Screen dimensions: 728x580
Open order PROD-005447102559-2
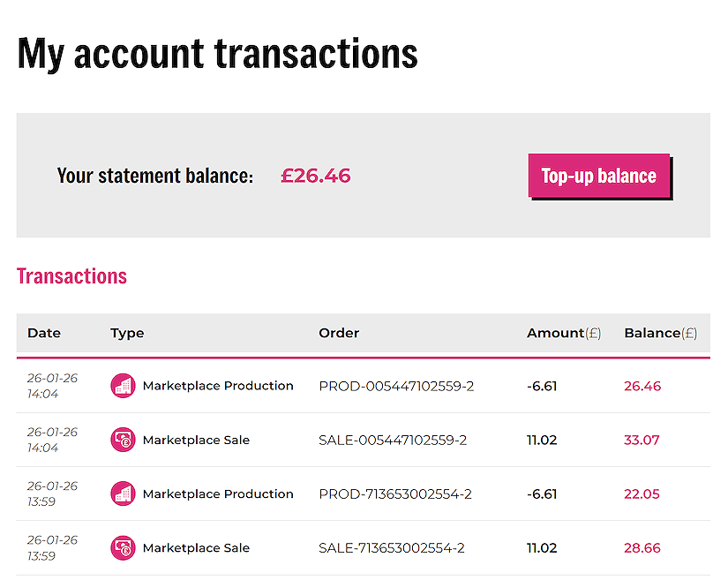396,386
